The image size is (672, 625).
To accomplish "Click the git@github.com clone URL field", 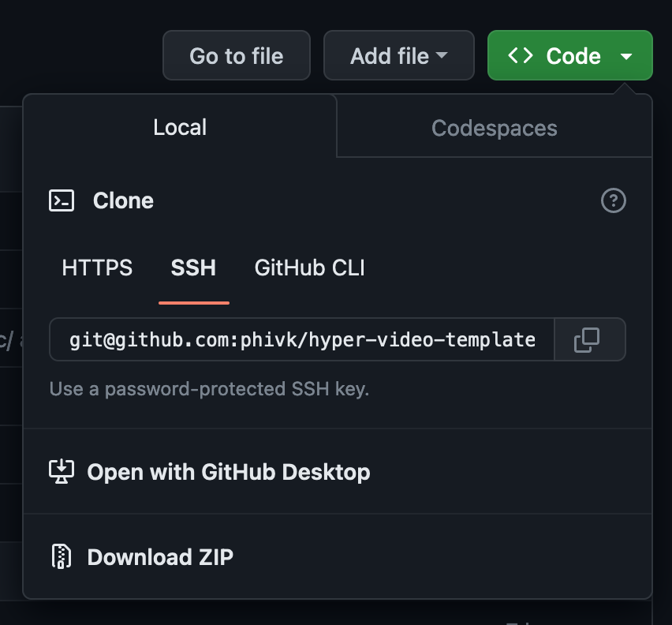I will point(302,339).
